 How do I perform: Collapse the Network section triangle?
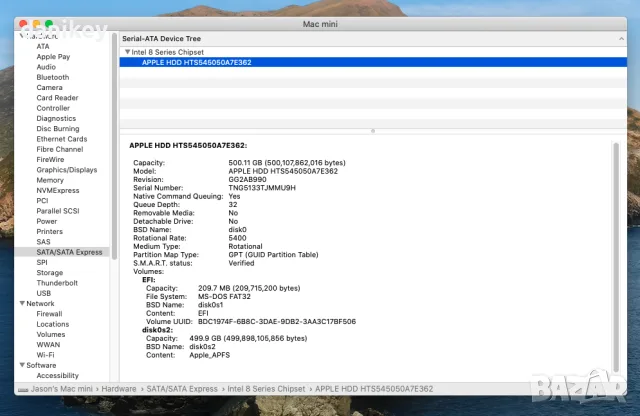(x=22, y=303)
